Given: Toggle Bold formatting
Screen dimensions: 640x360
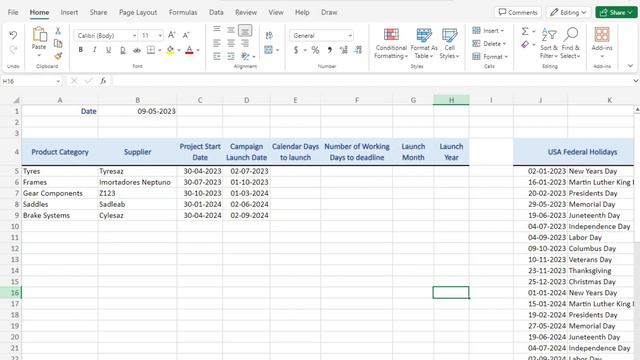Looking at the screenshot, I should [81, 50].
